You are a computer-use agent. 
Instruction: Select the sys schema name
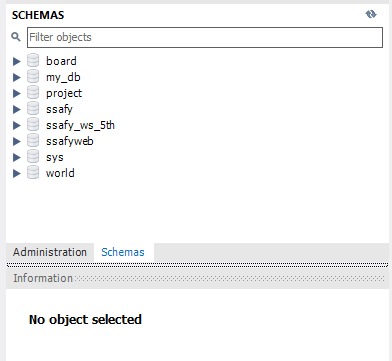(x=55, y=158)
